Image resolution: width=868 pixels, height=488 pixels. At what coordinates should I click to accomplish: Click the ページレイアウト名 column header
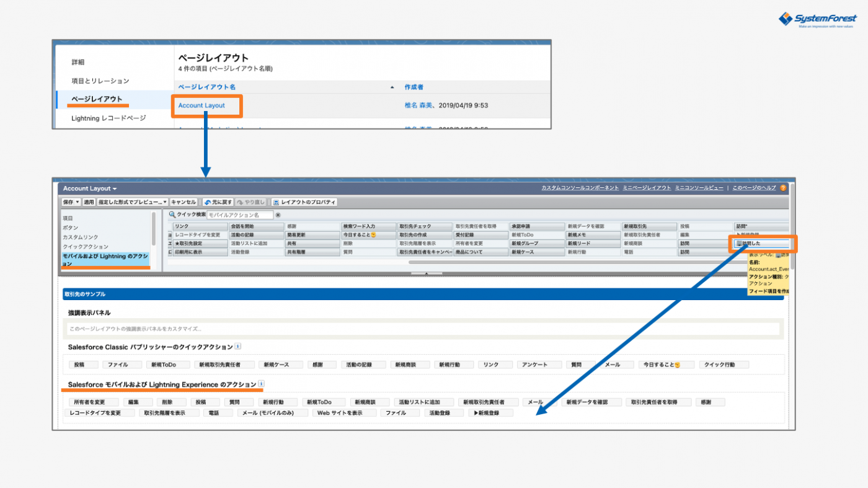point(206,87)
